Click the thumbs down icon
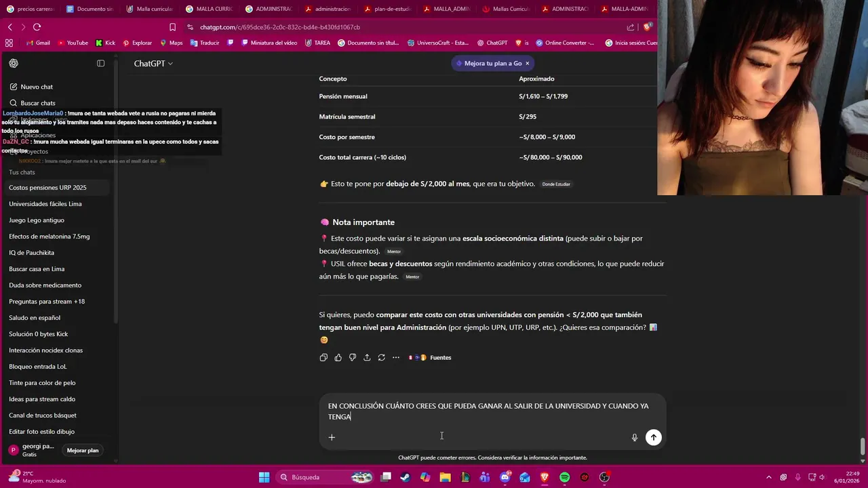Viewport: 868px width, 488px height. click(x=353, y=357)
